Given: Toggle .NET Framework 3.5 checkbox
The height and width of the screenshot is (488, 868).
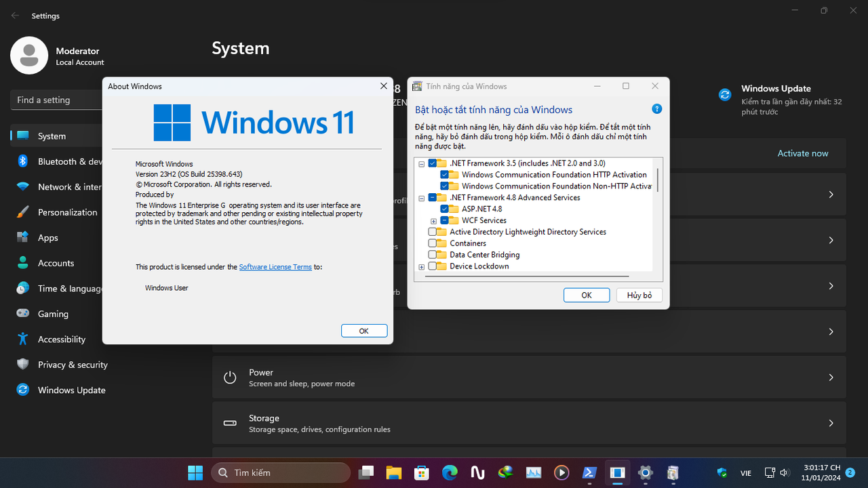Looking at the screenshot, I should [433, 163].
